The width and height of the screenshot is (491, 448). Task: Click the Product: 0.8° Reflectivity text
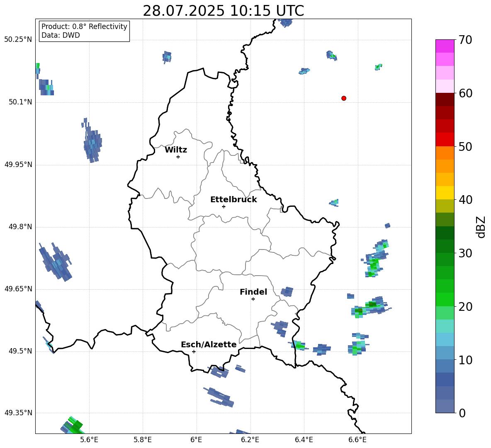pyautogui.click(x=84, y=27)
